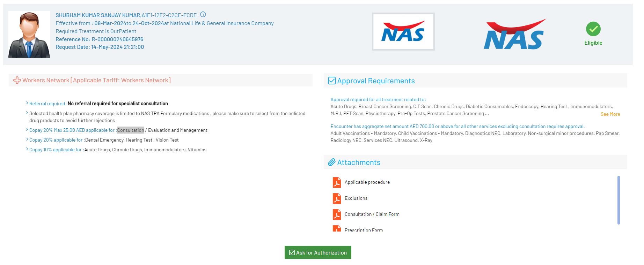The height and width of the screenshot is (265, 644).
Task: Click the chevron beside Copay 10% applicable
Action: [27, 149]
